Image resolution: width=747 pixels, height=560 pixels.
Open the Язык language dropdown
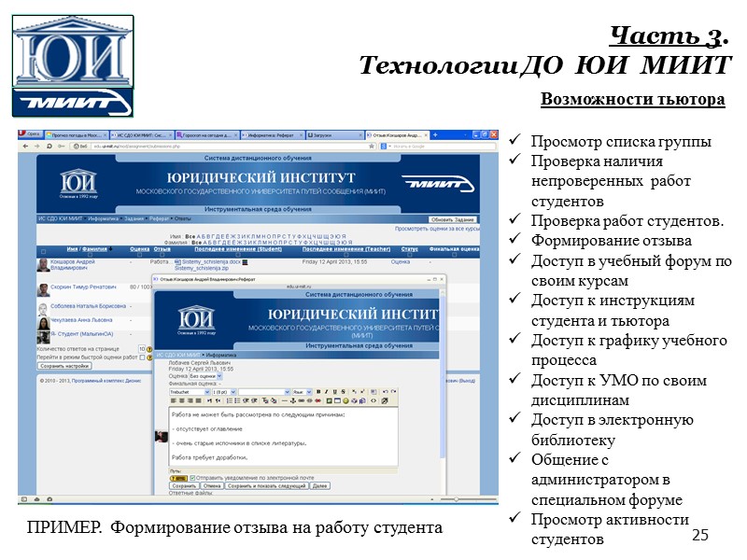302,392
